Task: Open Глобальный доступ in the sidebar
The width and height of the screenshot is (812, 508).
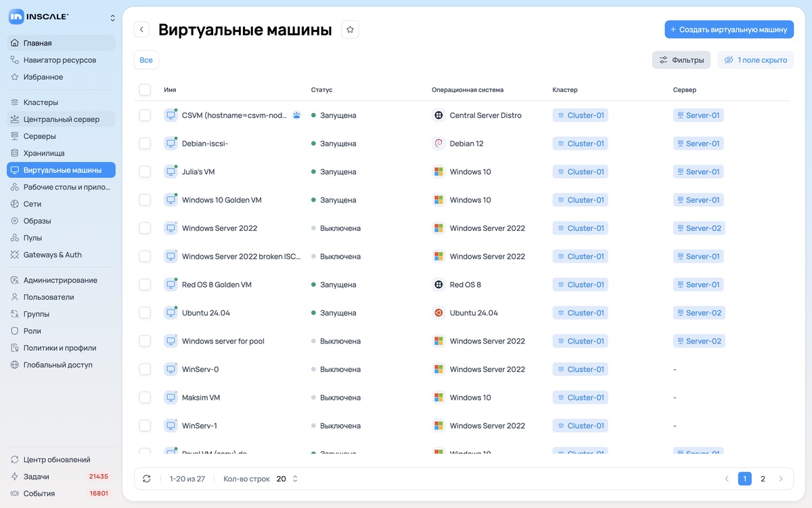Action: point(62,364)
